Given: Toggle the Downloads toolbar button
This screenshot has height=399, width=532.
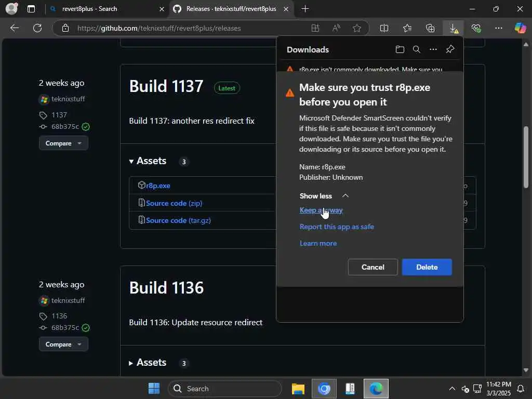Looking at the screenshot, I should (454, 28).
